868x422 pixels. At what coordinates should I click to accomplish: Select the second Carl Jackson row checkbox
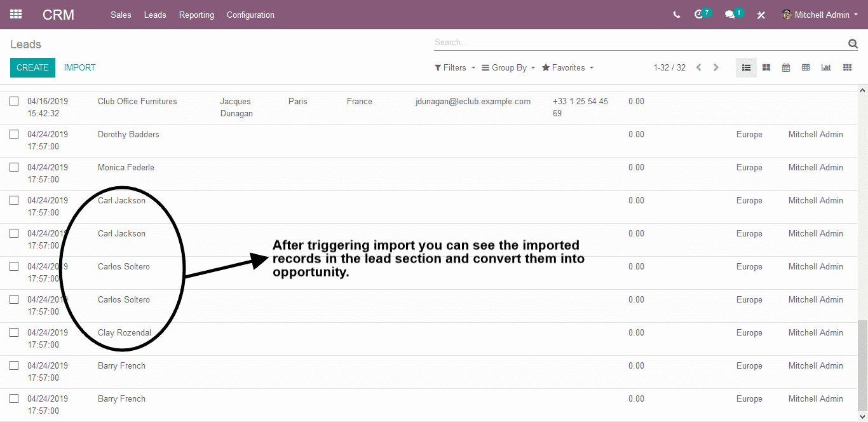coord(14,233)
